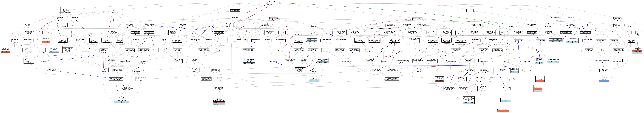Select the 'metabolic process' node
644x113 pixels.
416,18
